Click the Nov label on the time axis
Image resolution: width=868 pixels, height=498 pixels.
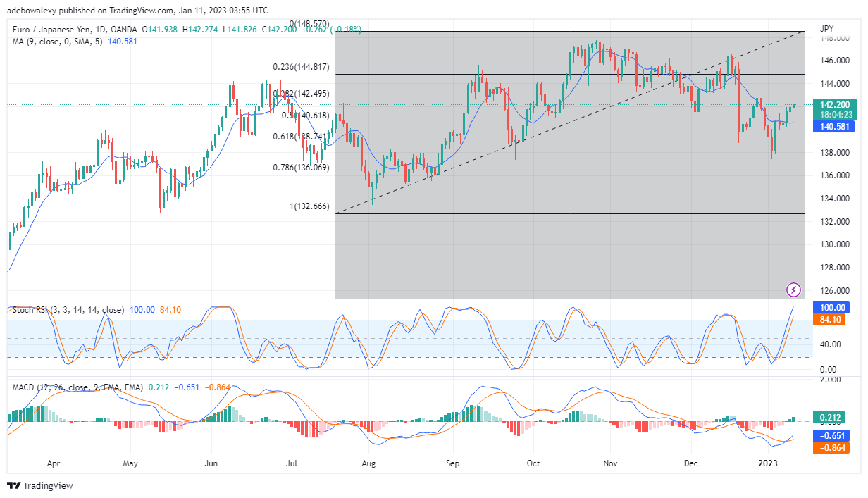tap(612, 464)
